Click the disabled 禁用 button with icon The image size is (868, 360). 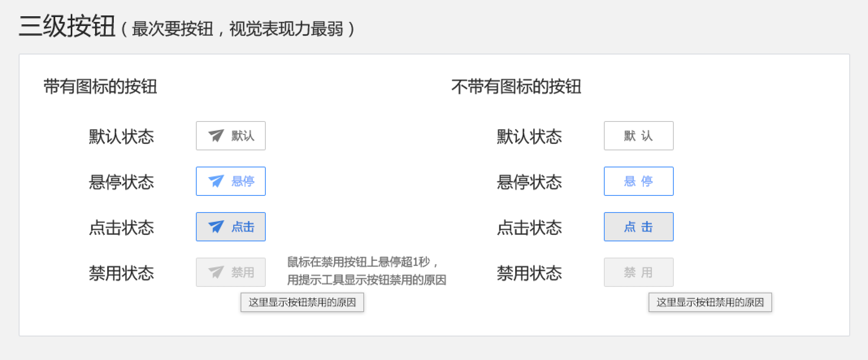click(231, 272)
